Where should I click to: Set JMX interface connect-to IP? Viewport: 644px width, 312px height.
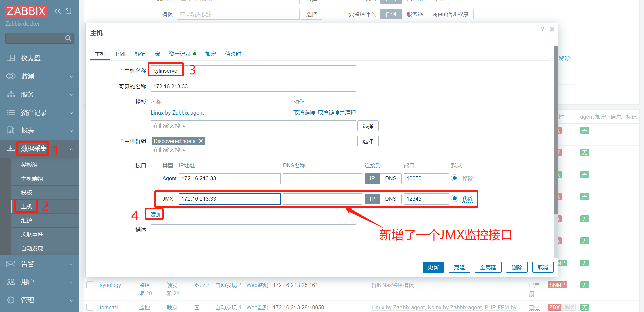[372, 199]
